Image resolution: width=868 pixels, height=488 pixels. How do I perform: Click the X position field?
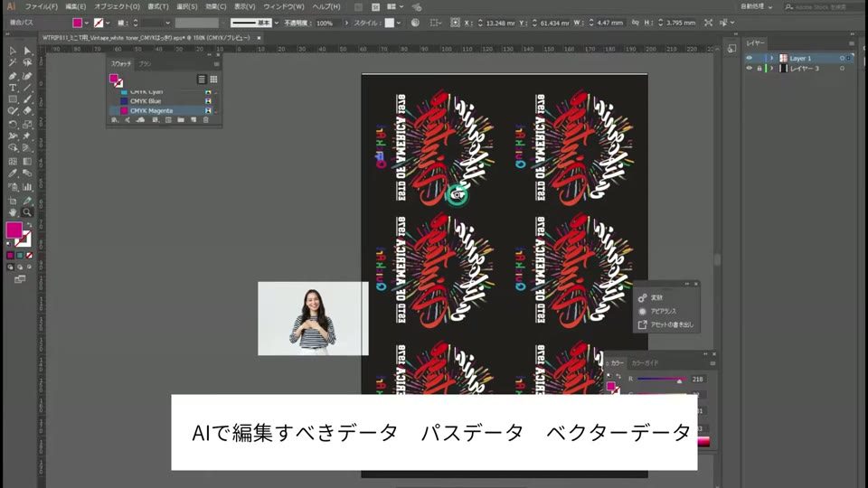pyautogui.click(x=500, y=23)
